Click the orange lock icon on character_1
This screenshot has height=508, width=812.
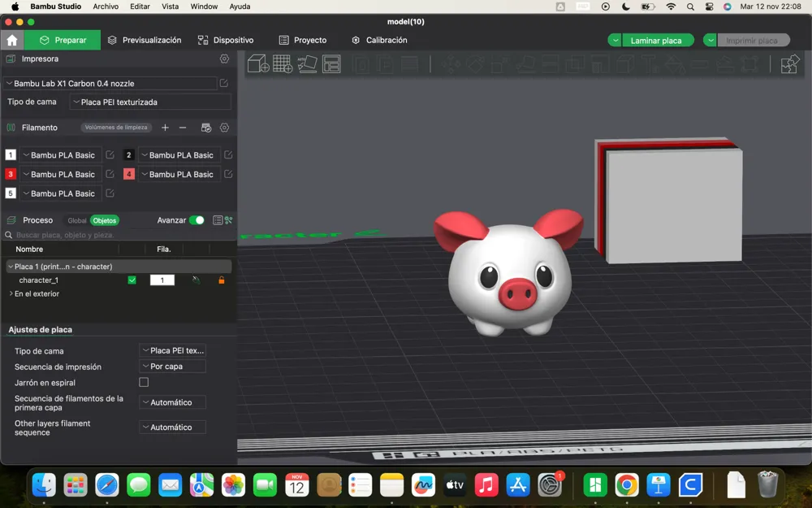coord(221,280)
